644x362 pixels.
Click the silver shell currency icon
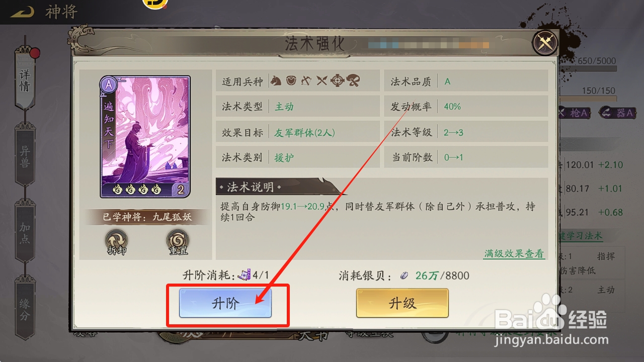click(405, 275)
